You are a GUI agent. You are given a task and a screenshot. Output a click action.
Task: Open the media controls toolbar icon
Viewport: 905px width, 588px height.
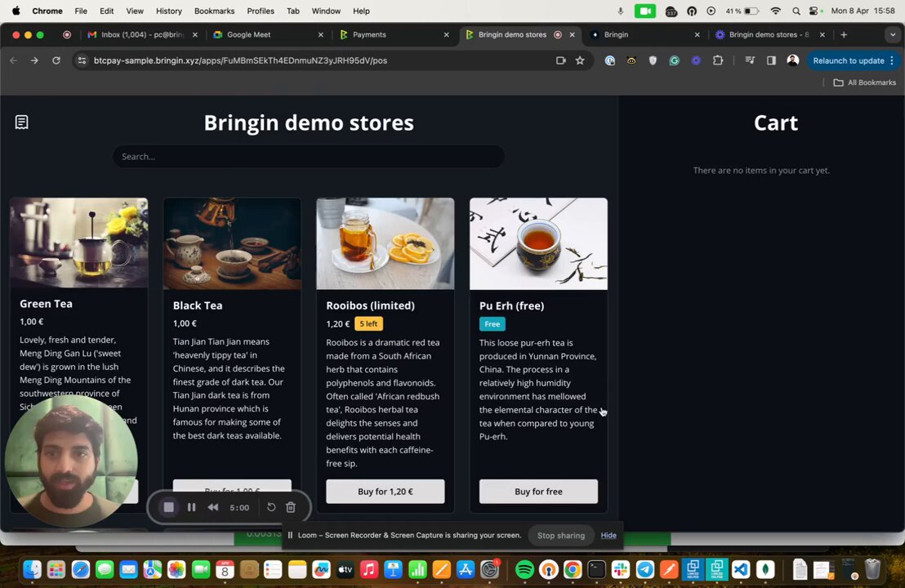point(750,60)
